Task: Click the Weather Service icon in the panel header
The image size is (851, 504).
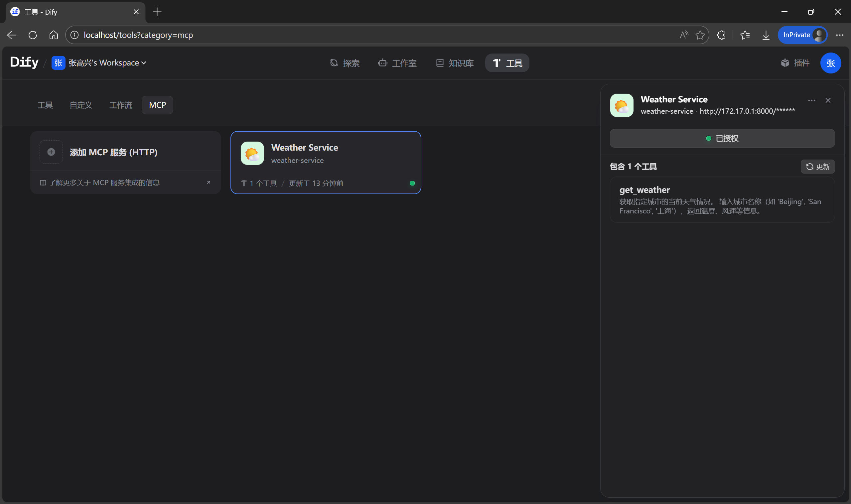Action: click(621, 105)
